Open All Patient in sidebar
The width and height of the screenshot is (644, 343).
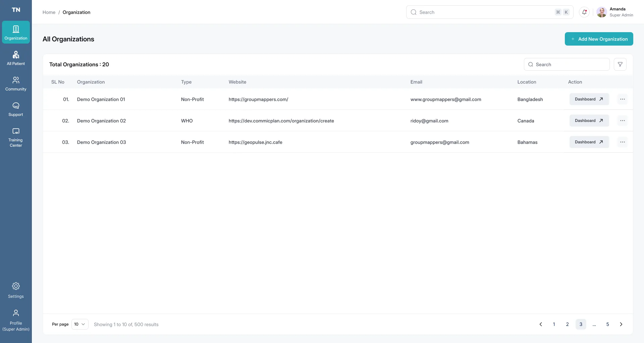[x=16, y=58]
